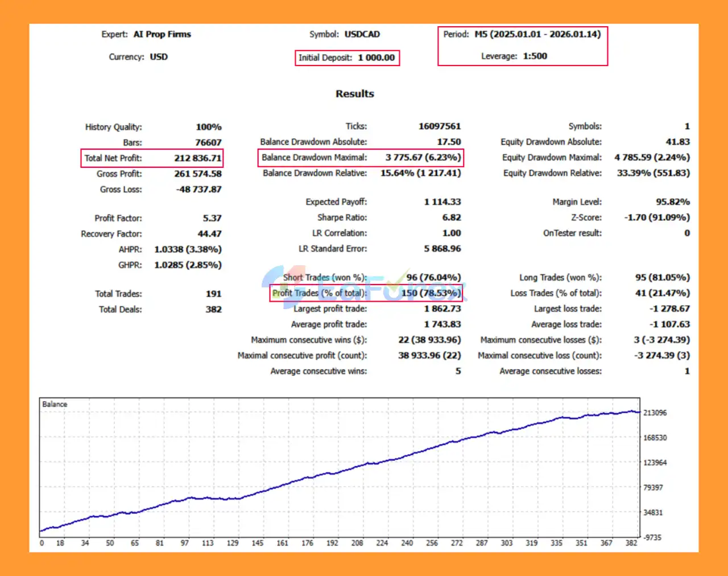Click the 382 label on chart x-axis
Image resolution: width=728 pixels, height=576 pixels.
631,543
